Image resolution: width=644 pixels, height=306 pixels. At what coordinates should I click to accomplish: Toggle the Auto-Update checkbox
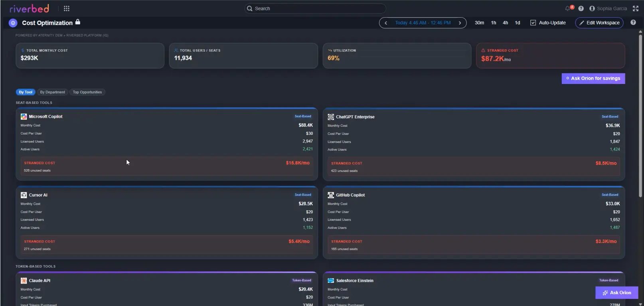point(533,23)
